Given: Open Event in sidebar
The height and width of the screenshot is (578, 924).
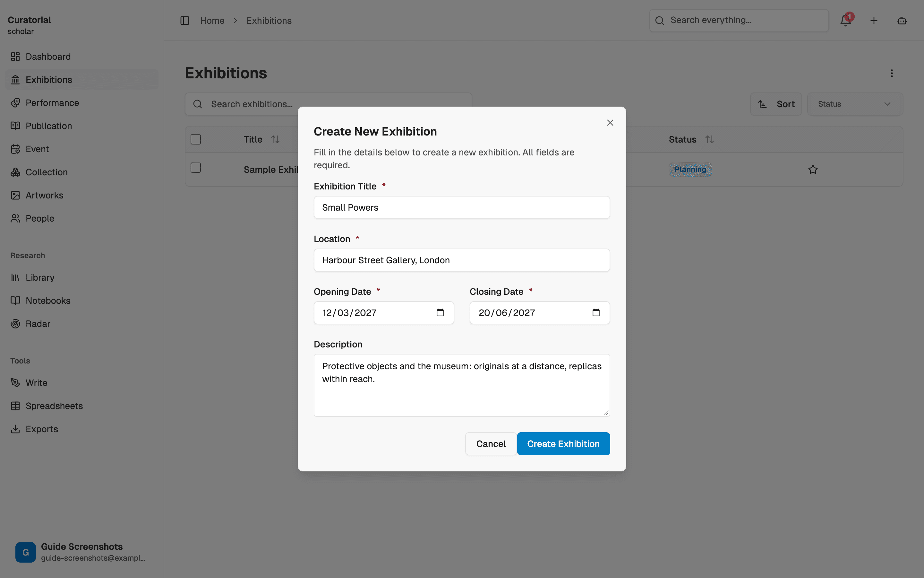Looking at the screenshot, I should (x=82, y=149).
